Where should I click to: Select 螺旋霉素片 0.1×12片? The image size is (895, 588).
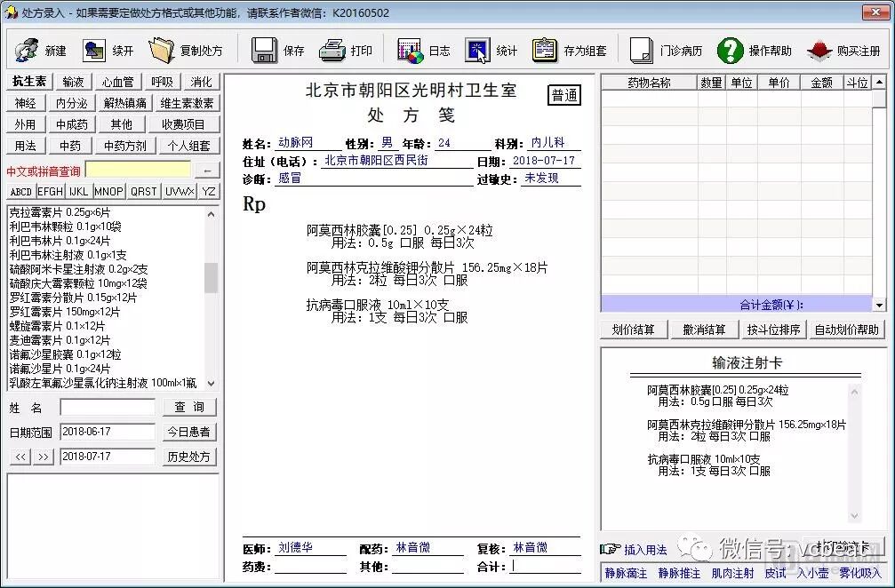point(57,326)
